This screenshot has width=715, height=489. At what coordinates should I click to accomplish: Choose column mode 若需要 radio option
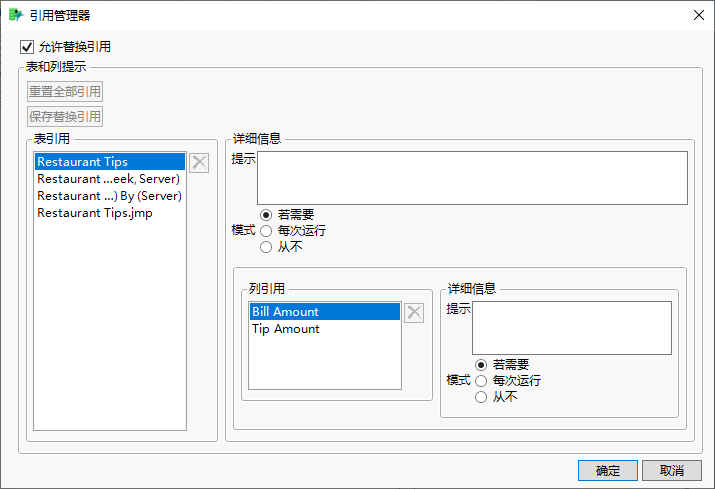482,365
